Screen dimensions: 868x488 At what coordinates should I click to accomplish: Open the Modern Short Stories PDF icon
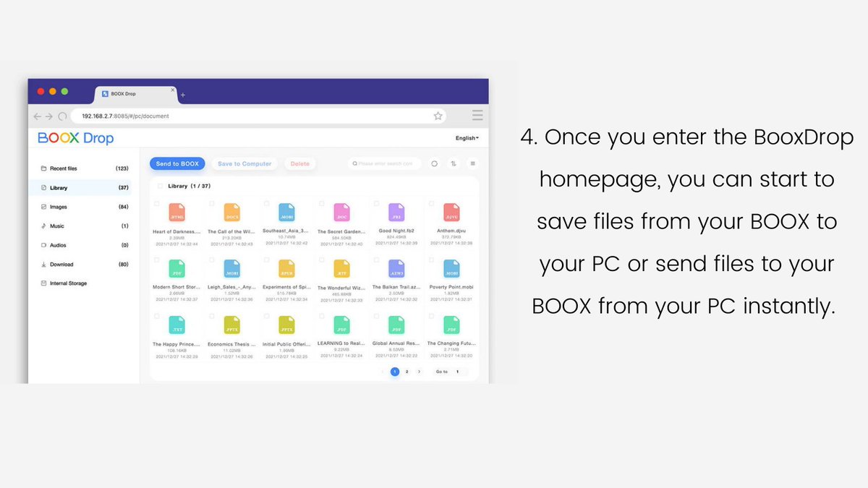(x=177, y=269)
